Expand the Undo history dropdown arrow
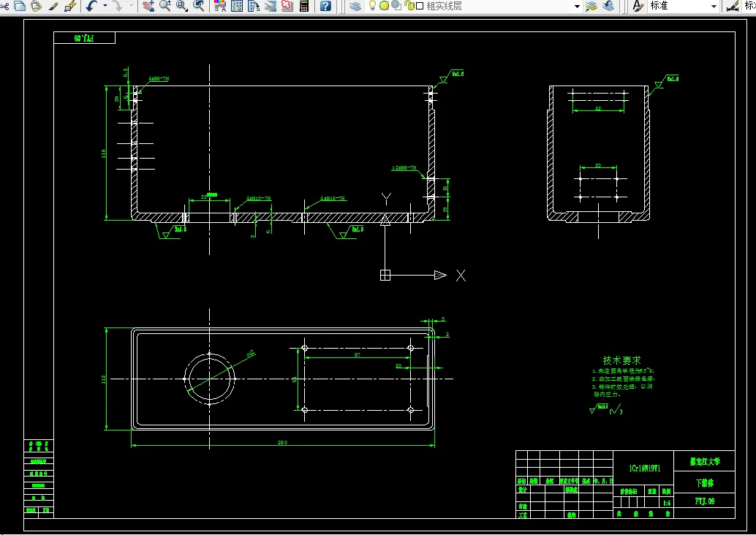This screenshot has width=756, height=535. [x=105, y=6]
